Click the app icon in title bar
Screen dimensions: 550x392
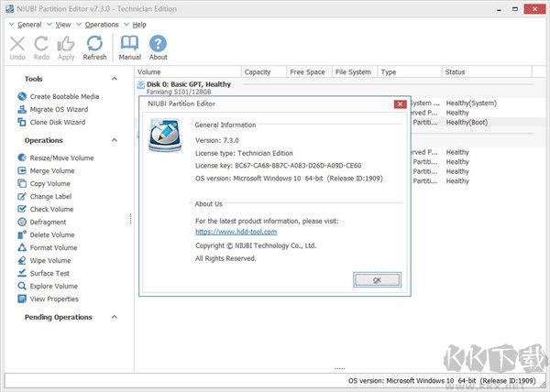pos(10,9)
